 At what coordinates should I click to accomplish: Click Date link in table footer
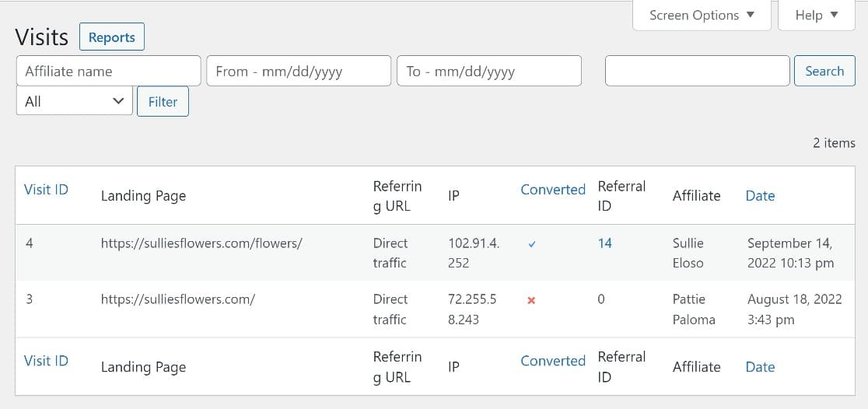coord(760,367)
